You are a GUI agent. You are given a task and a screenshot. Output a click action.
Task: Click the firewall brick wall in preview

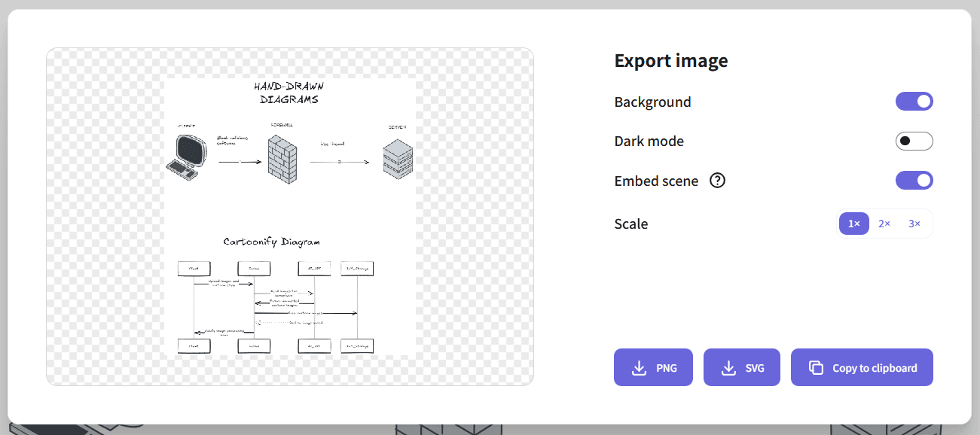pos(282,155)
